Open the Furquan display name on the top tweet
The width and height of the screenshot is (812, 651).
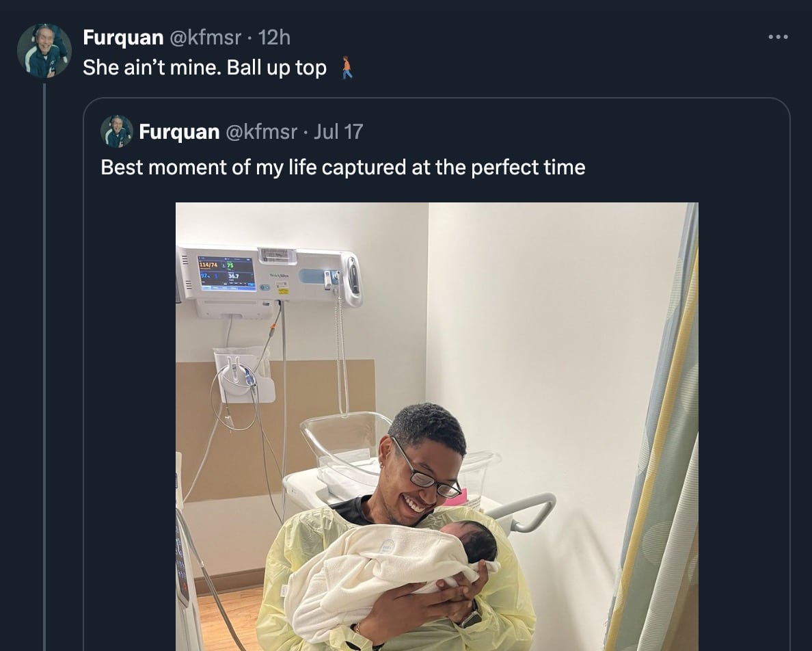click(x=123, y=38)
